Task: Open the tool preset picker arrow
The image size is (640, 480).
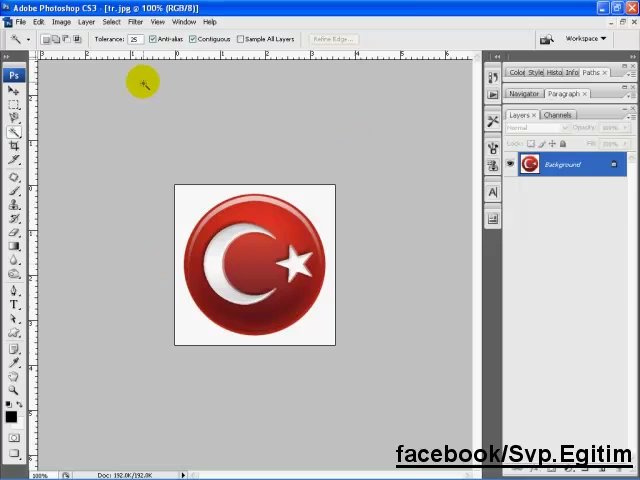Action: [x=28, y=40]
